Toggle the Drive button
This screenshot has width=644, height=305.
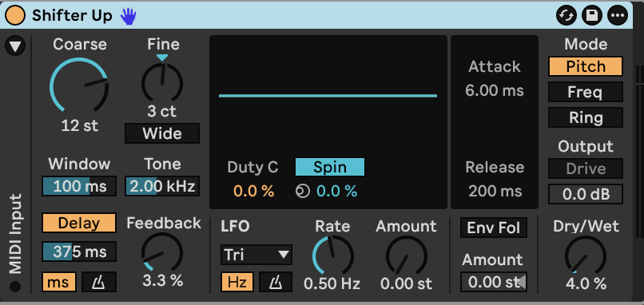click(x=586, y=168)
